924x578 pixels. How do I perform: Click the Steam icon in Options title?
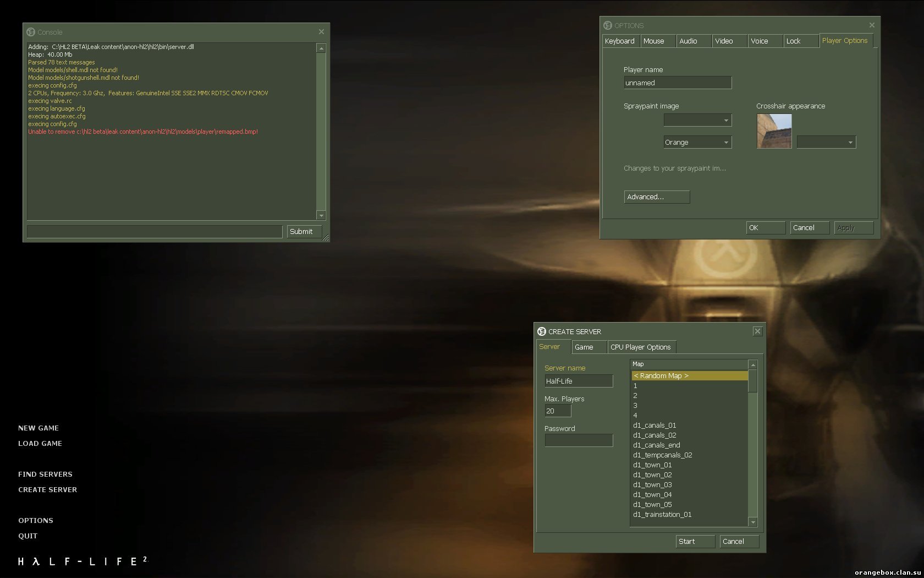point(608,25)
